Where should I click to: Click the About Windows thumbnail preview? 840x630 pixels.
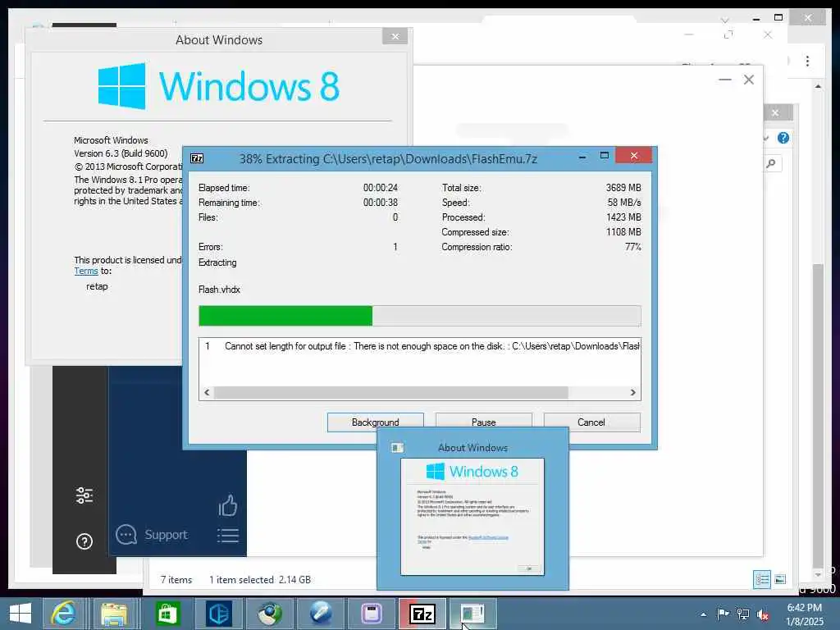tap(472, 517)
